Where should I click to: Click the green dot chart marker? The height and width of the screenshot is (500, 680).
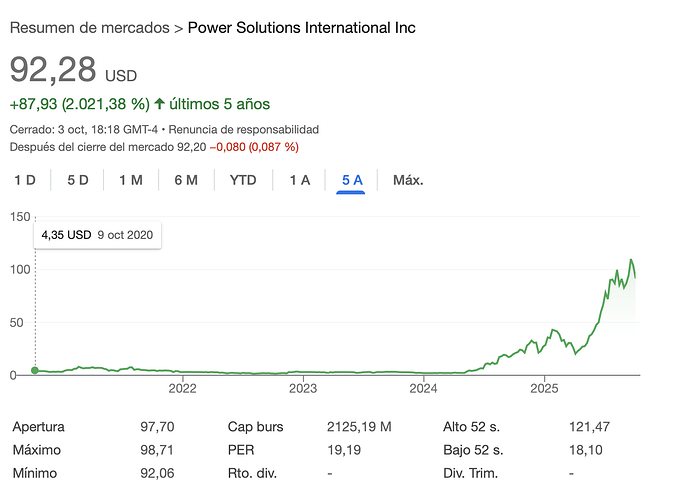coord(36,370)
